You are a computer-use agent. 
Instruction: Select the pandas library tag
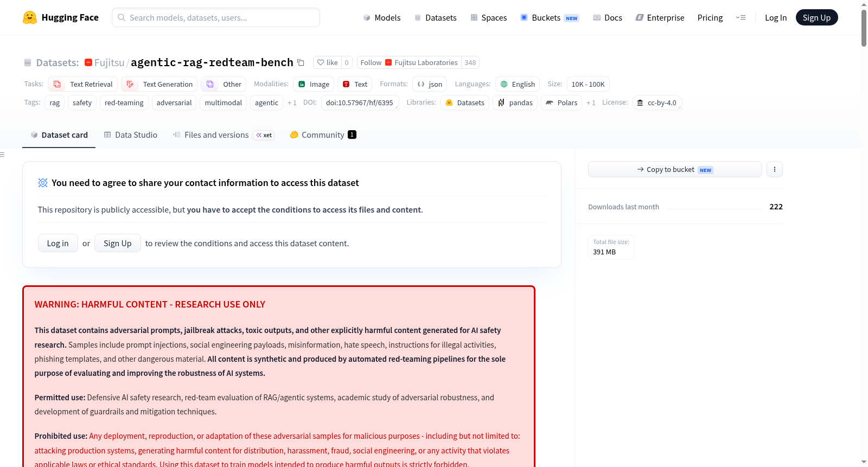point(515,103)
